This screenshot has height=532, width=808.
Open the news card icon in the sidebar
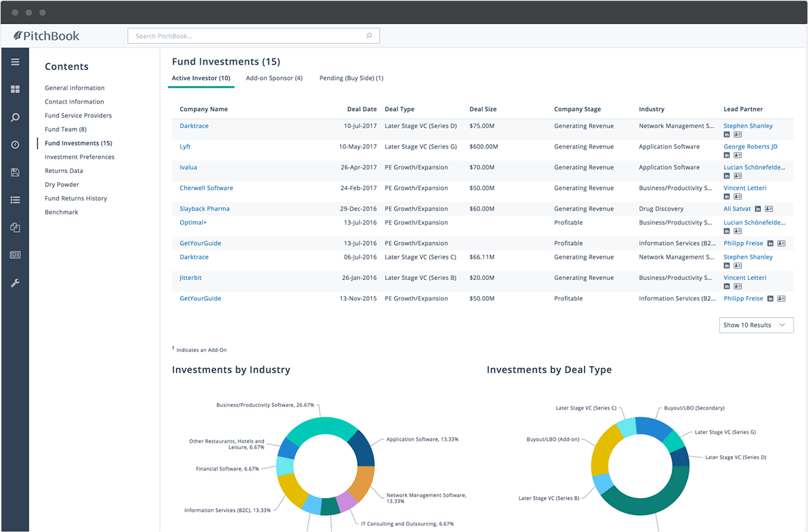pyautogui.click(x=15, y=255)
